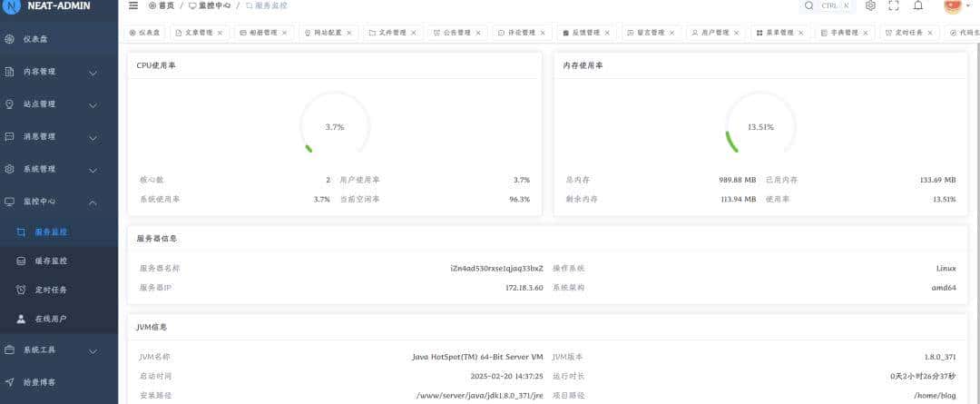Click the JVM version 1.8.0_371

point(940,358)
